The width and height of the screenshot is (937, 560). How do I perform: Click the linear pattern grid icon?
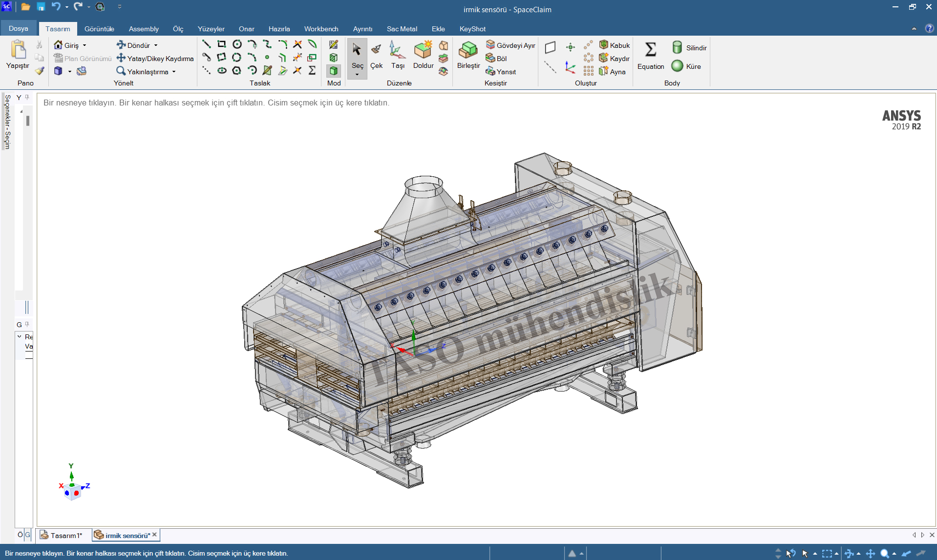click(x=589, y=71)
